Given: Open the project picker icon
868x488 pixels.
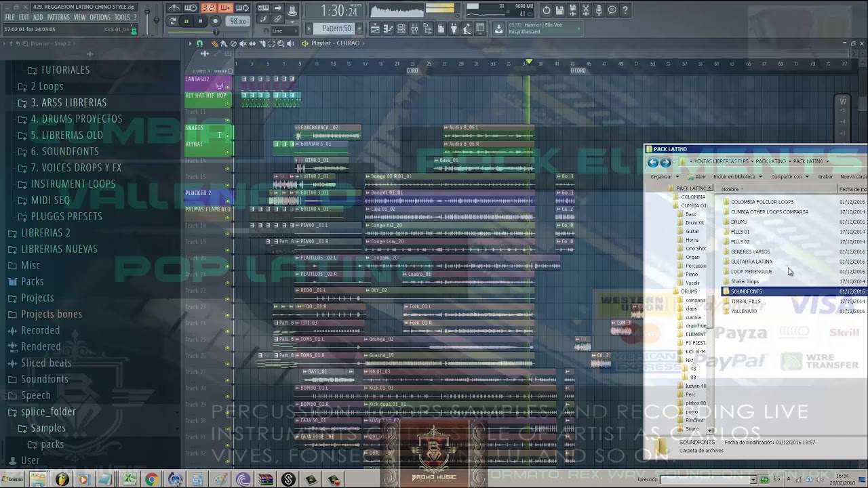Looking at the screenshot, I should pos(441,28).
